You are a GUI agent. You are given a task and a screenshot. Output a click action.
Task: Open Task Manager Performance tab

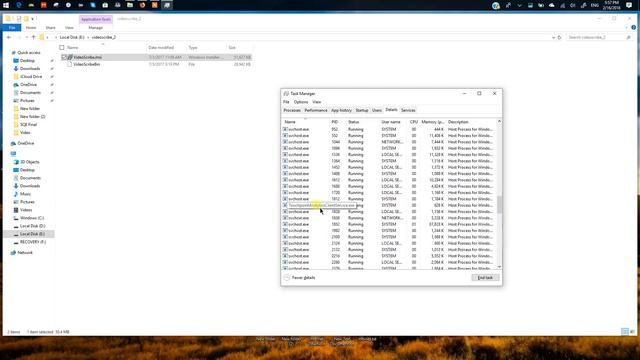coord(316,110)
